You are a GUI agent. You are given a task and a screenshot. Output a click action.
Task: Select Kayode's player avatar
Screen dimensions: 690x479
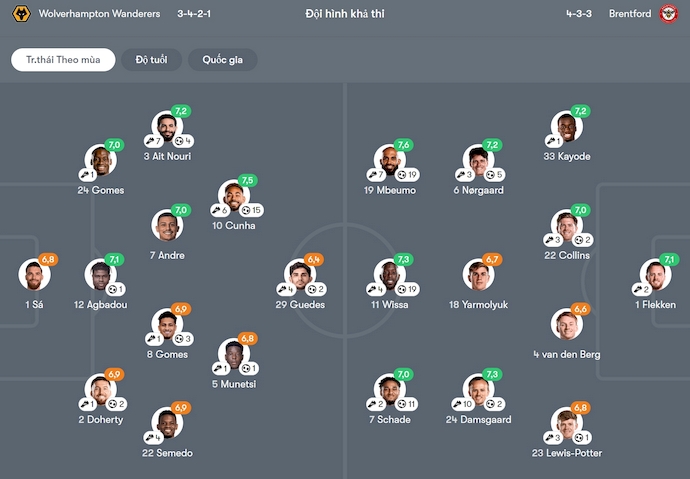[x=566, y=127]
